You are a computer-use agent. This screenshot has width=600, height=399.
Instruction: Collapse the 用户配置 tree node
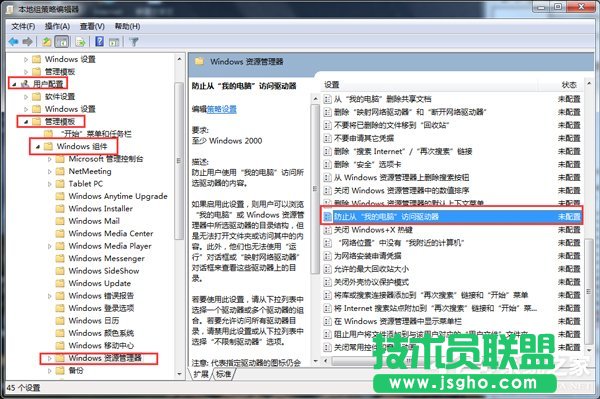point(14,84)
